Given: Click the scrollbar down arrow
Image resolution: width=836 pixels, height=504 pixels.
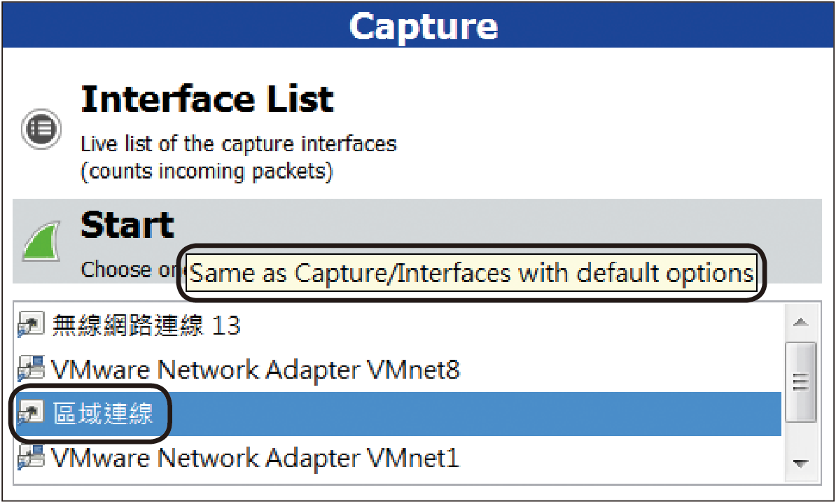Looking at the screenshot, I should click(x=800, y=463).
